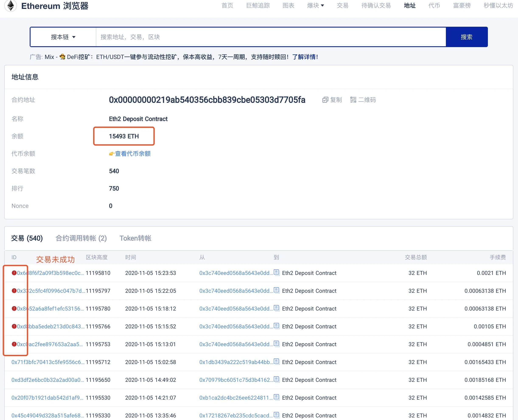Click 了解详情 ad link
The height and width of the screenshot is (420, 518).
point(305,57)
